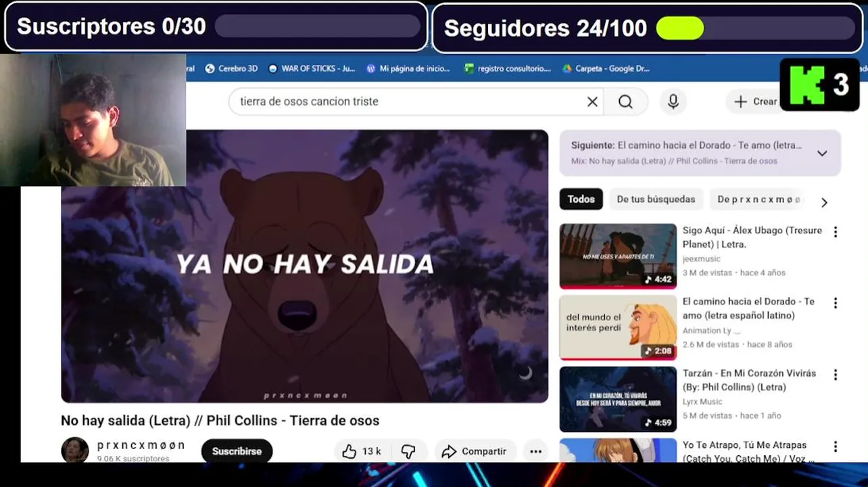
Task: Open the Mi página de inicio bookmark
Action: tap(408, 68)
